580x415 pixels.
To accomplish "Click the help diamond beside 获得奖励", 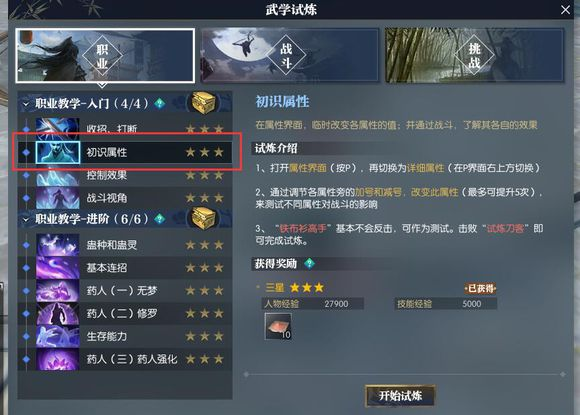I will (309, 263).
